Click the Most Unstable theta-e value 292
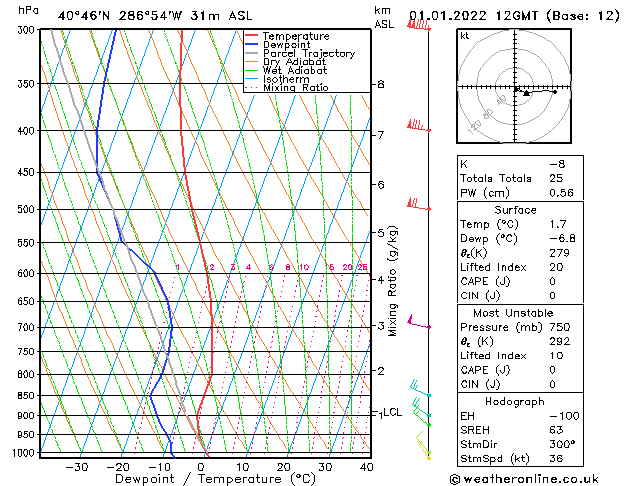This screenshot has width=629, height=486. click(560, 341)
